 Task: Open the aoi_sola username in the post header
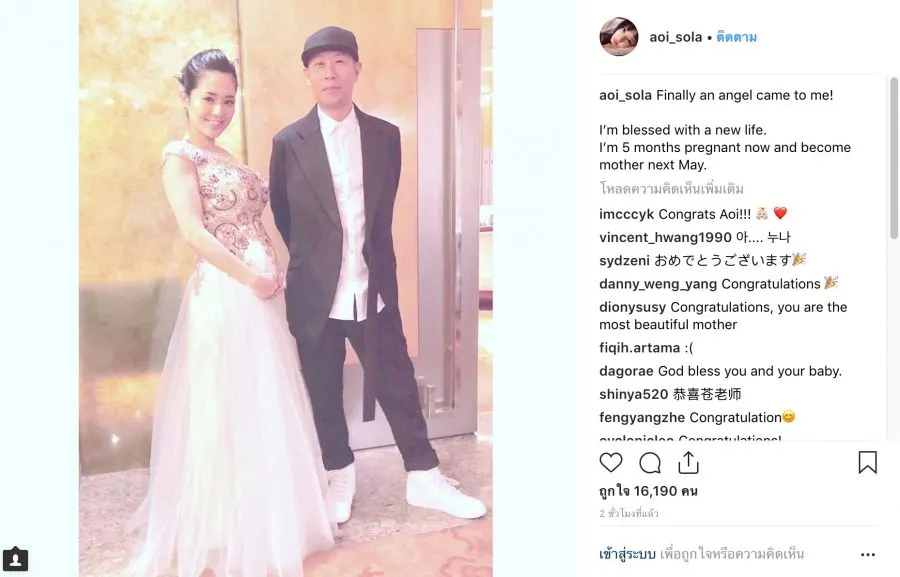coord(676,37)
